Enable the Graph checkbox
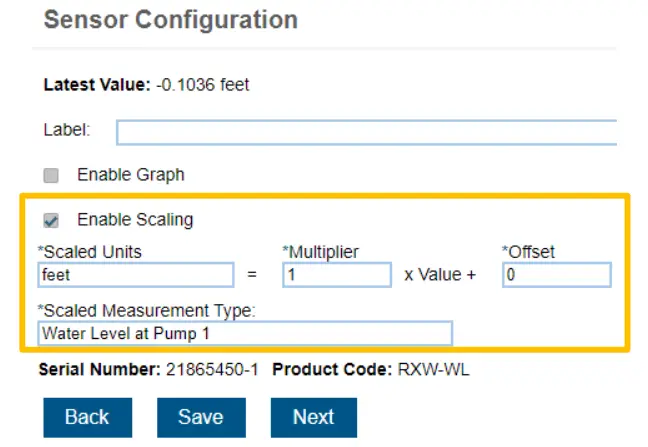Image resolution: width=648 pixels, height=447 pixels. [51, 175]
